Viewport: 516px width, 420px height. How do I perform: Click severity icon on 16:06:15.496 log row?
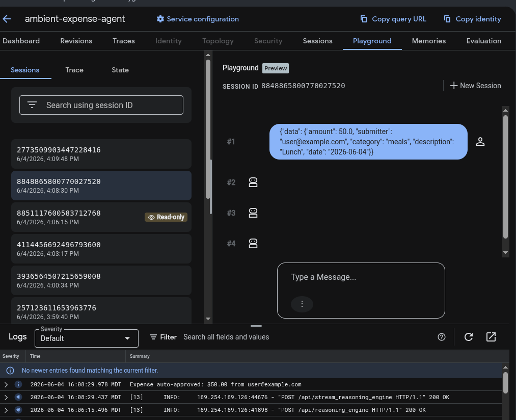pyautogui.click(x=18, y=410)
